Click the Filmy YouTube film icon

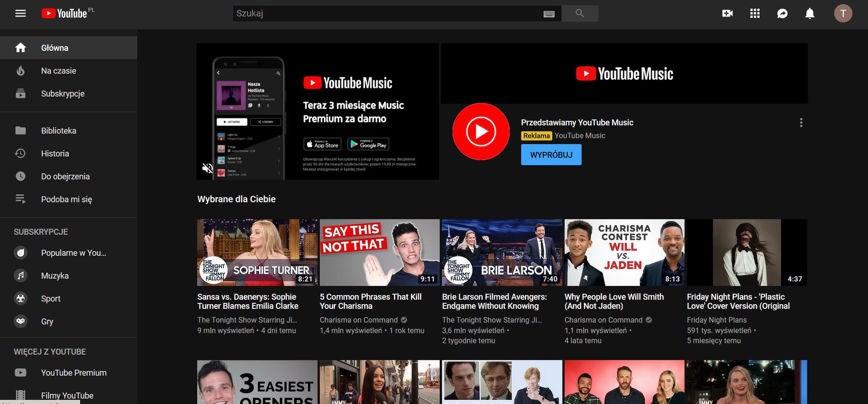tap(21, 395)
